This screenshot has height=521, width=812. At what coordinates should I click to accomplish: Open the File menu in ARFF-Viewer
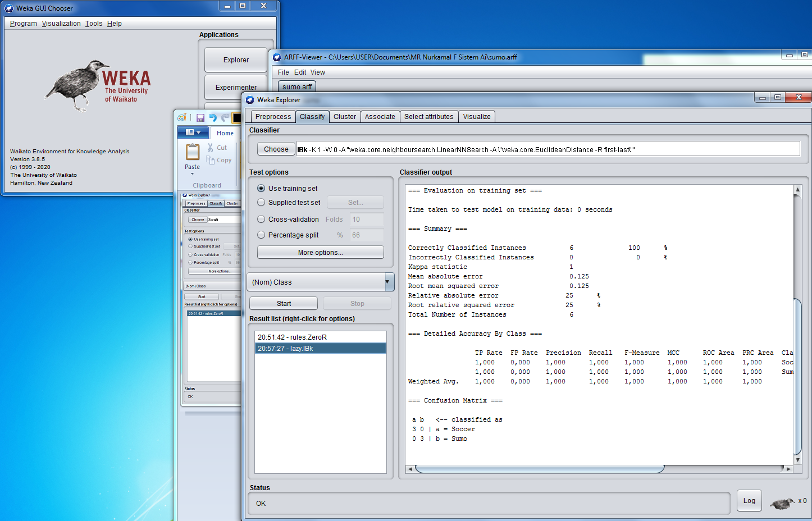coord(284,72)
